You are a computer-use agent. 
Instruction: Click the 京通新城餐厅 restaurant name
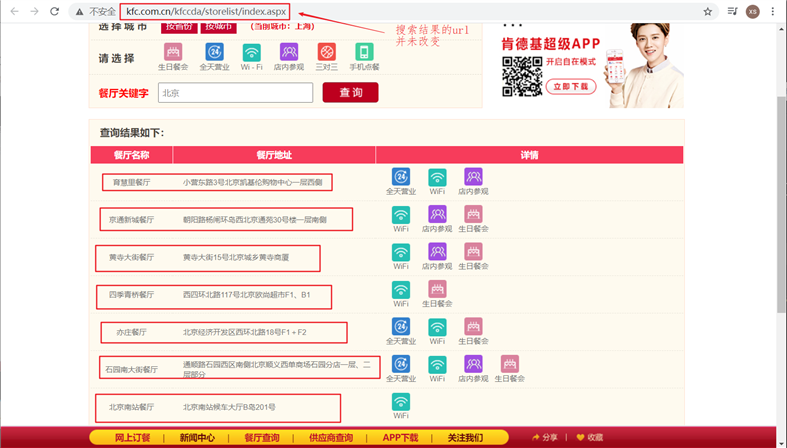132,220
